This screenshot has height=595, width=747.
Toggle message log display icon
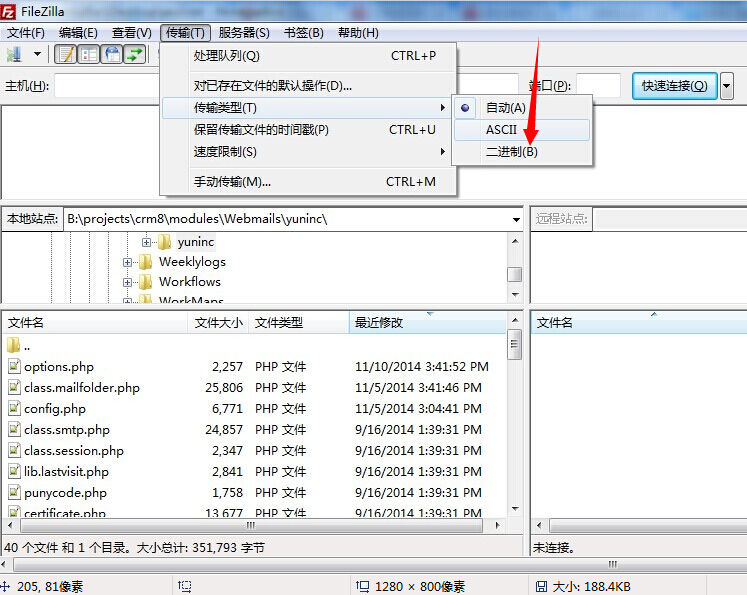65,54
